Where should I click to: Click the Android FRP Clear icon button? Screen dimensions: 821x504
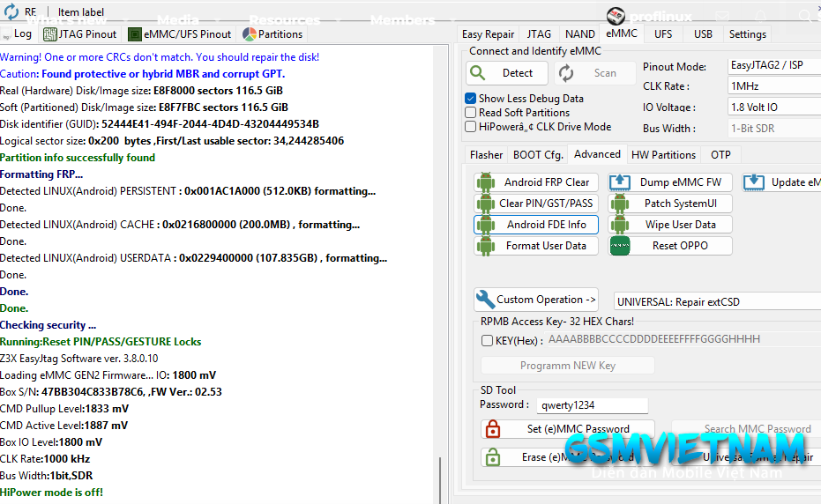tap(485, 182)
